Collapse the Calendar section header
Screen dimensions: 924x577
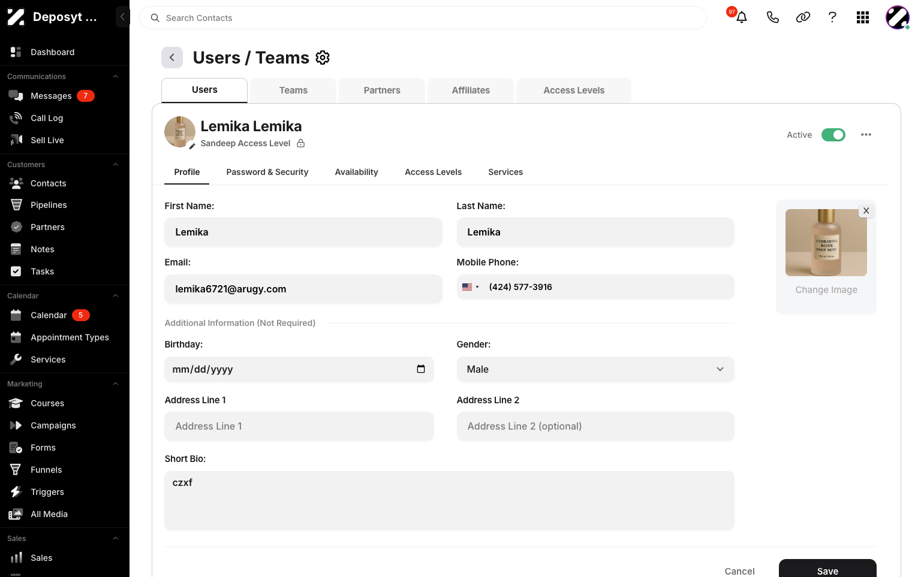coord(116,296)
